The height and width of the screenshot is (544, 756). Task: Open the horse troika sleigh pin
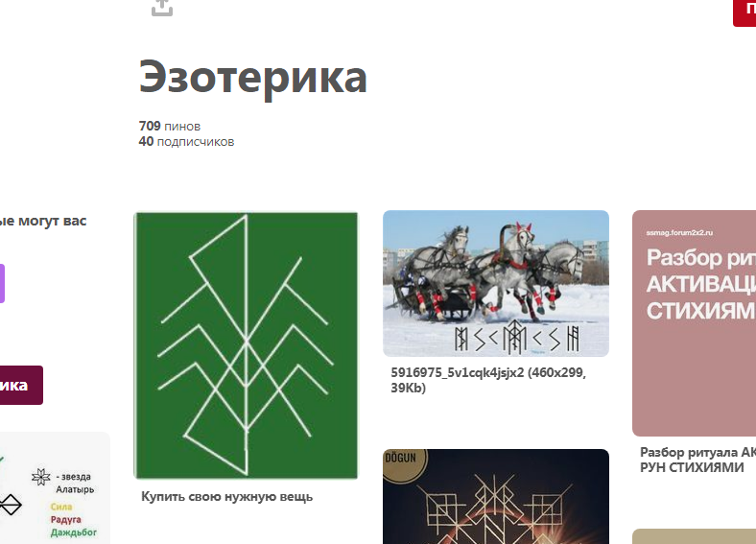point(496,283)
